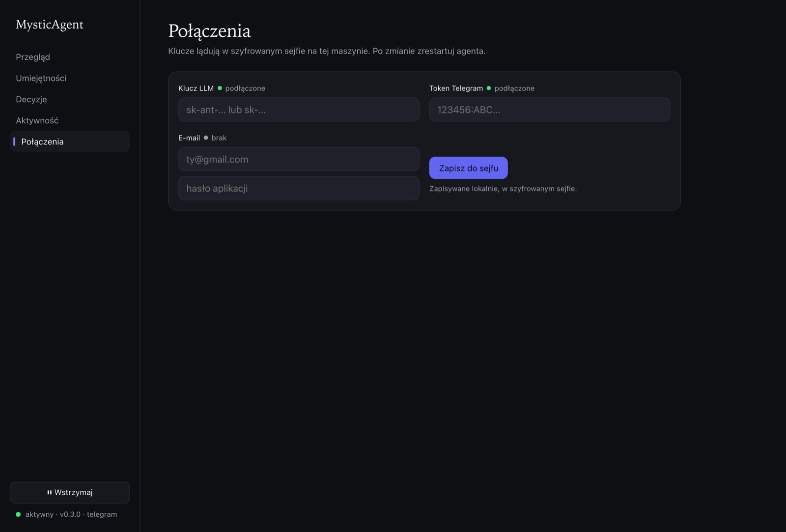Click the 'brak' e-mail status label

219,138
